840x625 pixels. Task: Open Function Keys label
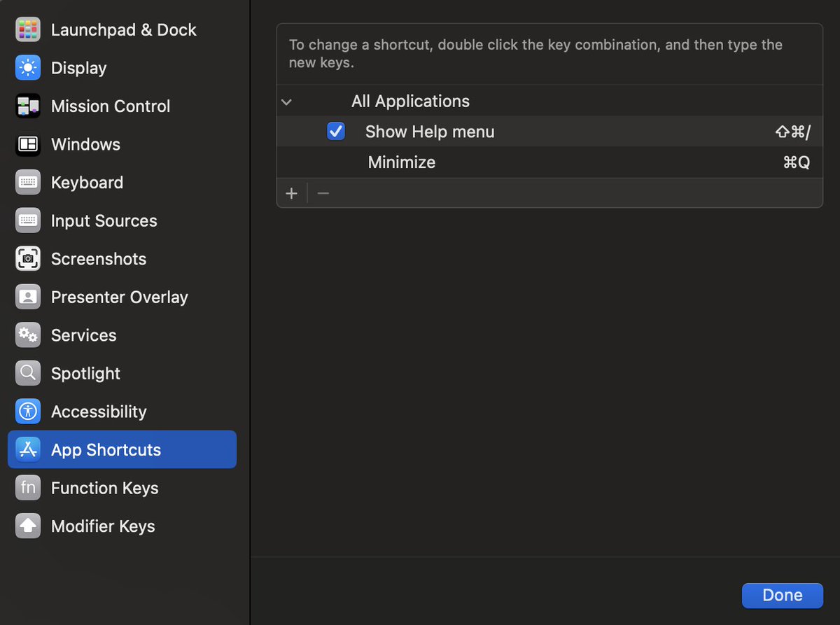tap(104, 487)
